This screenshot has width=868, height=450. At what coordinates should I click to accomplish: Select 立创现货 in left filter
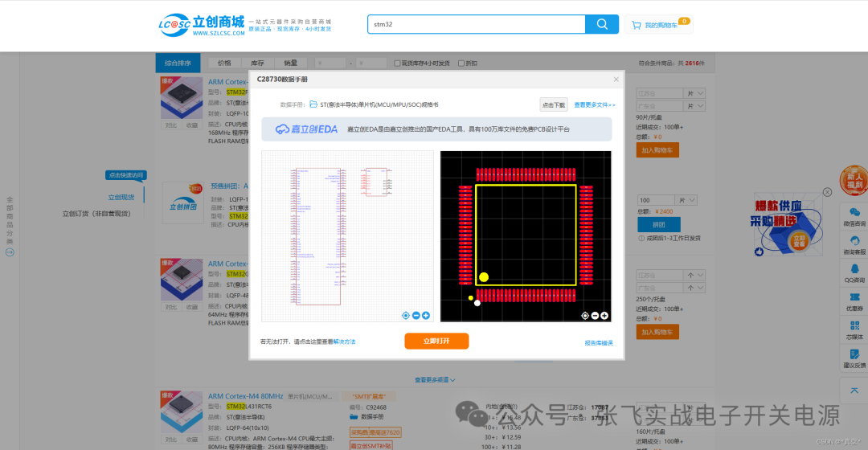[x=121, y=198]
